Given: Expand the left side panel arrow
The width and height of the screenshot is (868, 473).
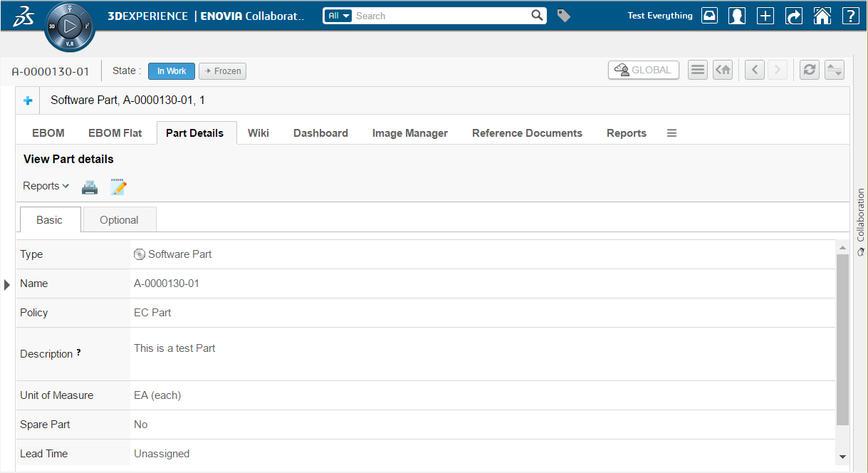Looking at the screenshot, I should coord(7,285).
